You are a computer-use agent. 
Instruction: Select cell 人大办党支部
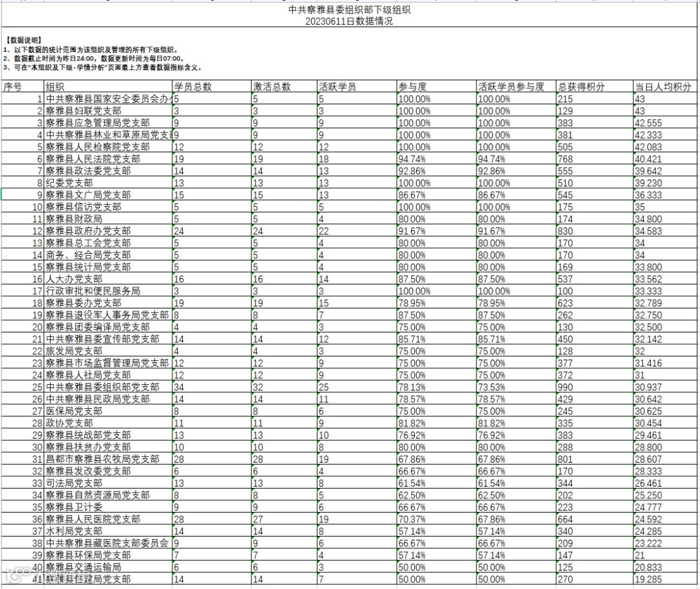(108, 279)
